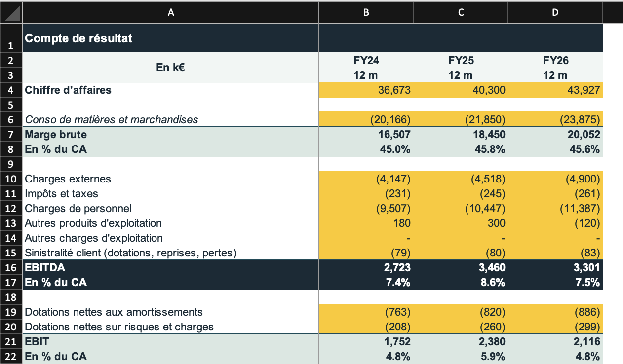
Task: Select the gross margin value 16,507
Action: (x=366, y=135)
